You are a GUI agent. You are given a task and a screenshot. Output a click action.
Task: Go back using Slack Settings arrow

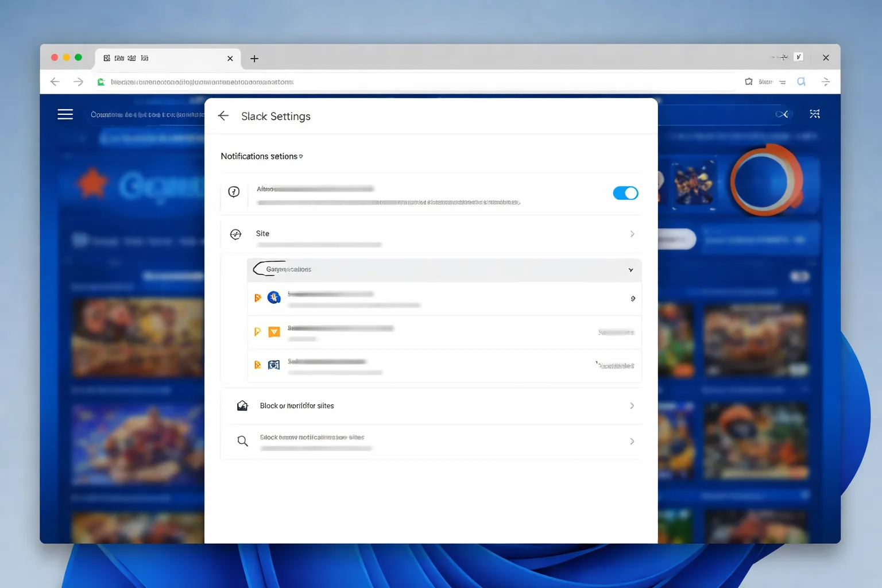[x=223, y=116]
